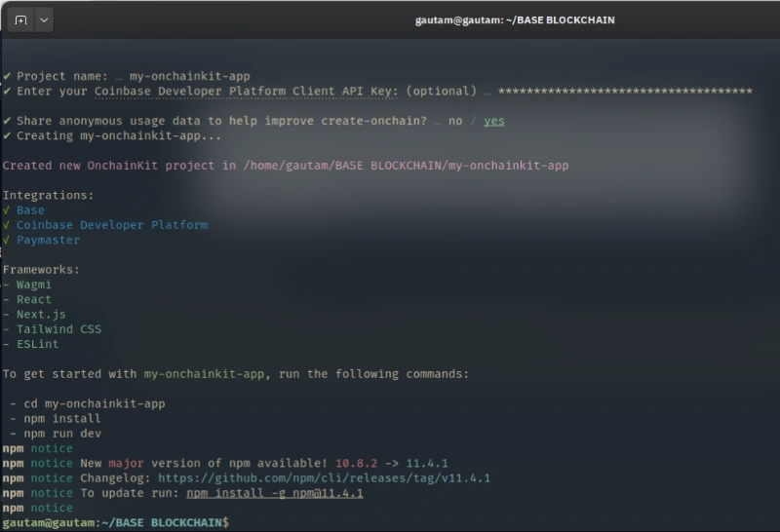Click 'Coinbase Developer Platform Client API Key' prompt text
Image resolution: width=780 pixels, height=532 pixels.
coord(247,92)
